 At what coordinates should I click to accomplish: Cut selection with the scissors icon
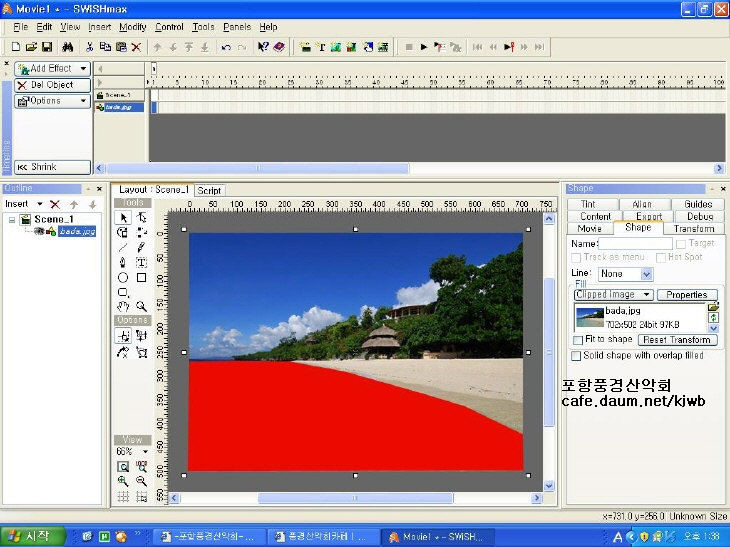pos(89,47)
